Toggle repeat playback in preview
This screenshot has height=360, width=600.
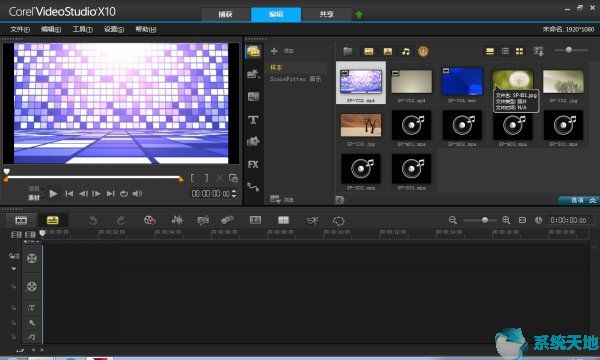[124, 194]
